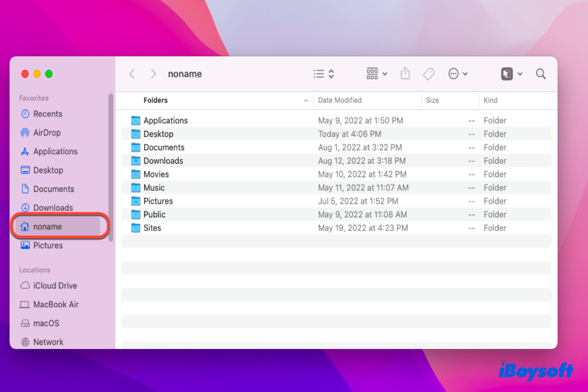Viewport: 588px width, 392px height.
Task: Open the view grouping dropdown
Action: [x=376, y=73]
